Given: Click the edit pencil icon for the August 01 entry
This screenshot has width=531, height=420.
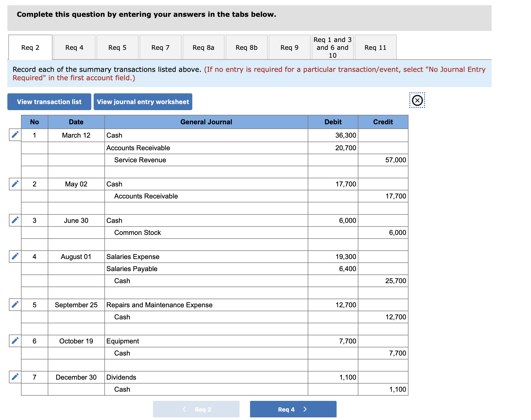Looking at the screenshot, I should point(15,256).
